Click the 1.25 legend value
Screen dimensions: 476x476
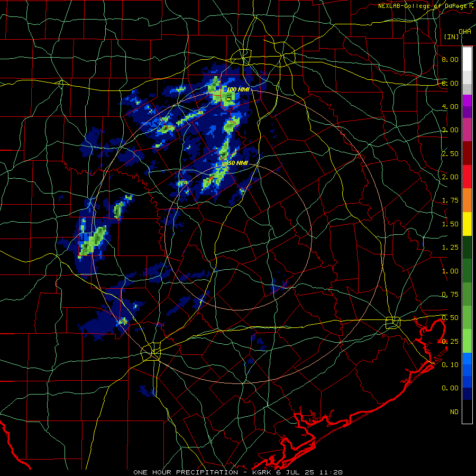(x=450, y=248)
